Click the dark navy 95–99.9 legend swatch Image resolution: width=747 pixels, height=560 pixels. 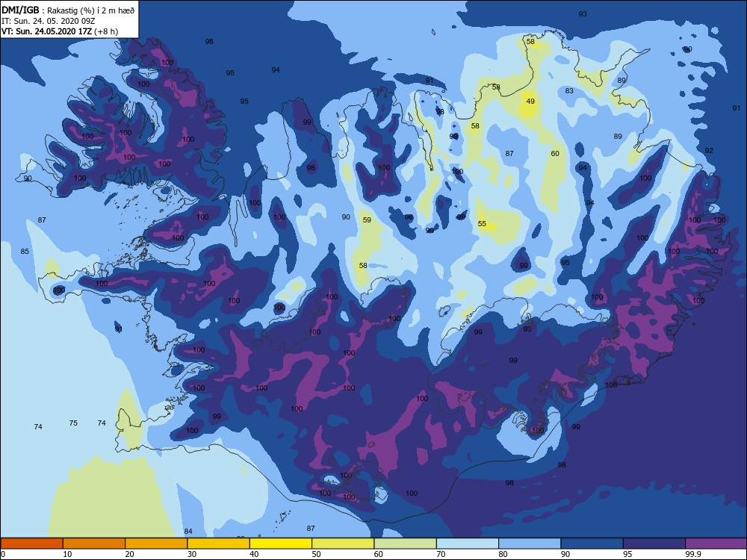654,544
